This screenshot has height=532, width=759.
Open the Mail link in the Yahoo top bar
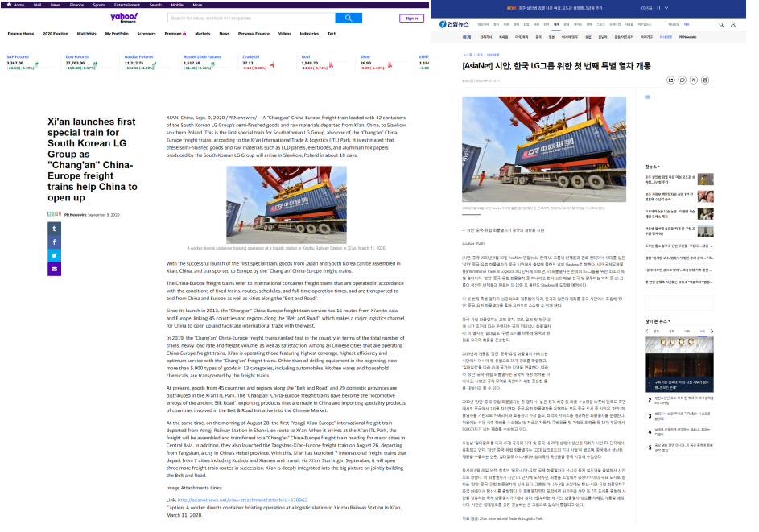click(x=37, y=5)
